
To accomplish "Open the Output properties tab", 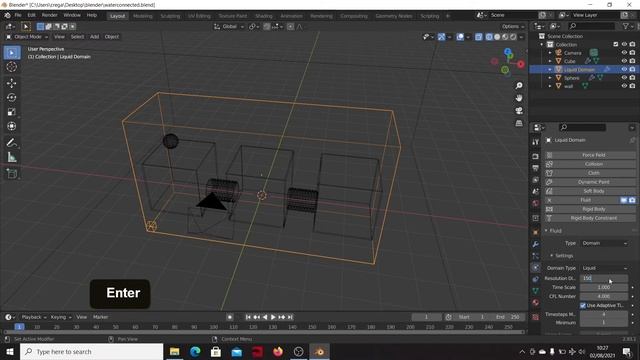I will pyautogui.click(x=536, y=168).
